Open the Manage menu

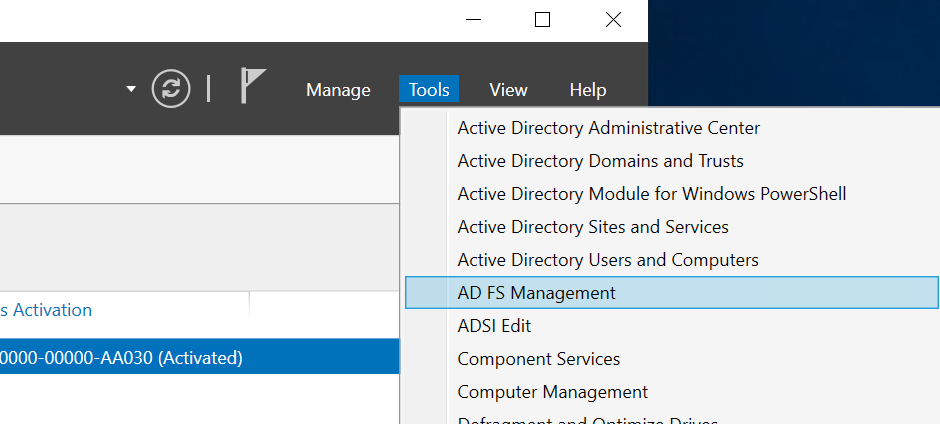pos(338,90)
